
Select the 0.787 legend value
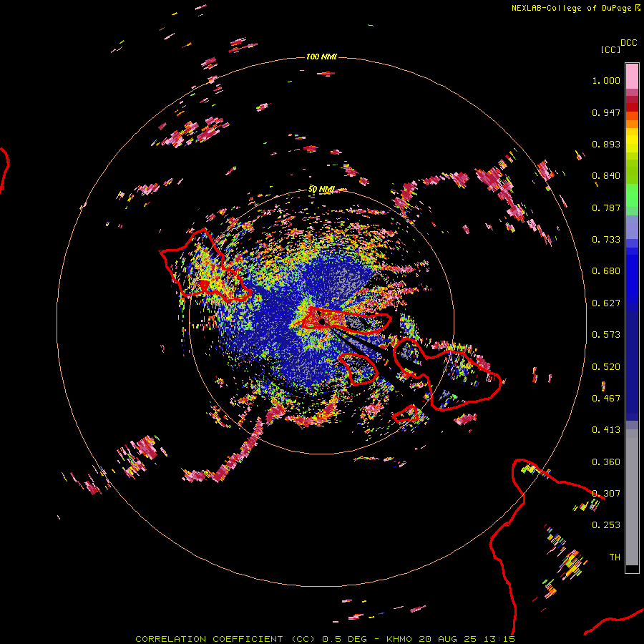coord(606,208)
